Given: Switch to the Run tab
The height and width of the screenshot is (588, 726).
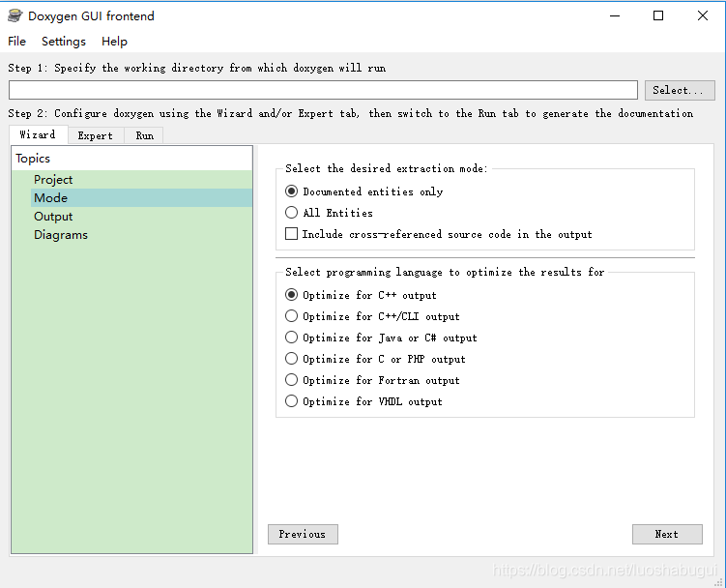Looking at the screenshot, I should point(144,135).
